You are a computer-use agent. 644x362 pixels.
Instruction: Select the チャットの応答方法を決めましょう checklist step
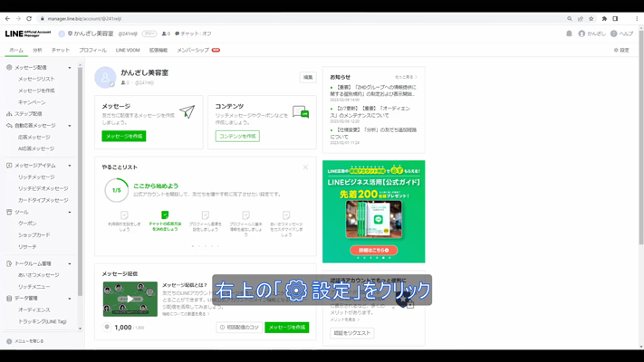pyautogui.click(x=165, y=221)
